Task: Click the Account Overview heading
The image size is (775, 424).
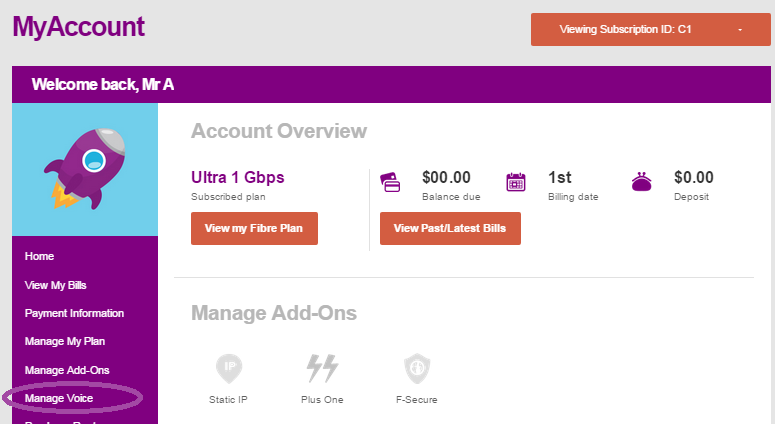Action: pyautogui.click(x=279, y=131)
